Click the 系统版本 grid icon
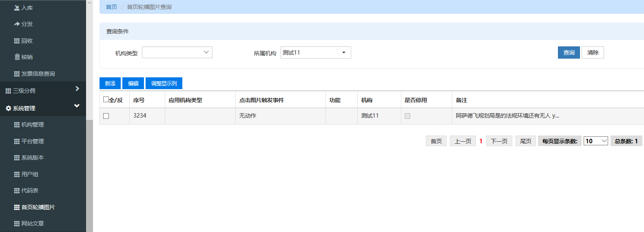Screen dimensions: 644x232 pyautogui.click(x=17, y=158)
